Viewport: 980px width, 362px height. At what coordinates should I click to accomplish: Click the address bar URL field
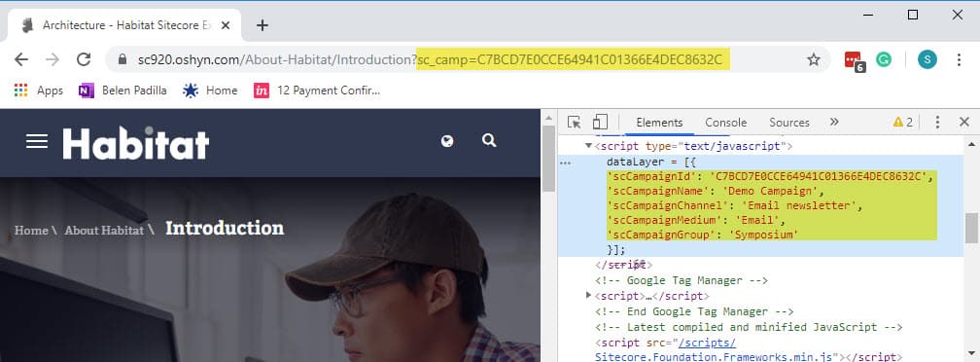(468, 59)
